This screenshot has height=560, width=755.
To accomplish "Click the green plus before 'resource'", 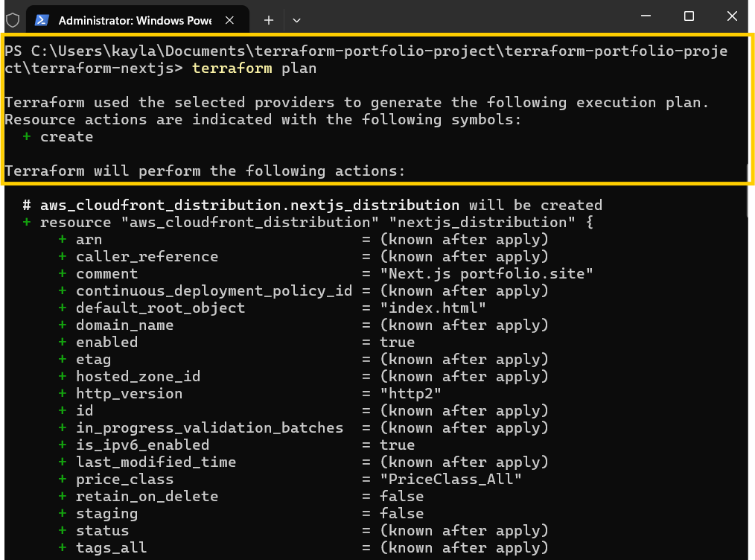I will coord(27,222).
